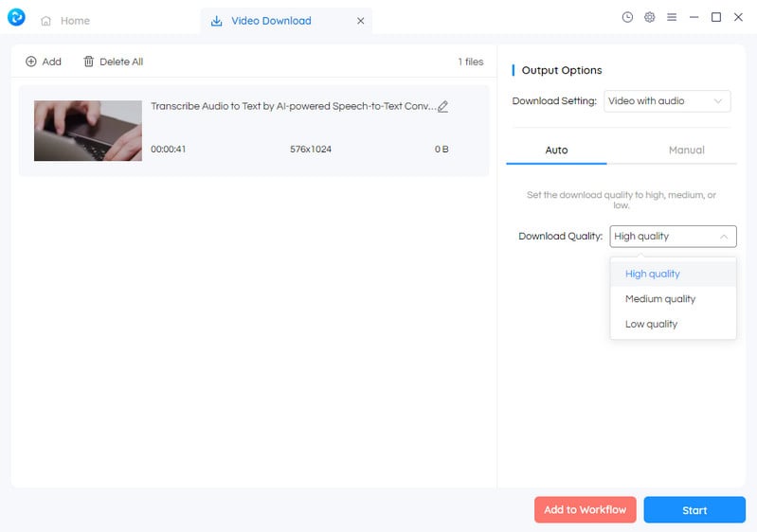Viewport: 757px width, 532px height.
Task: Choose High quality option
Action: [673, 274]
